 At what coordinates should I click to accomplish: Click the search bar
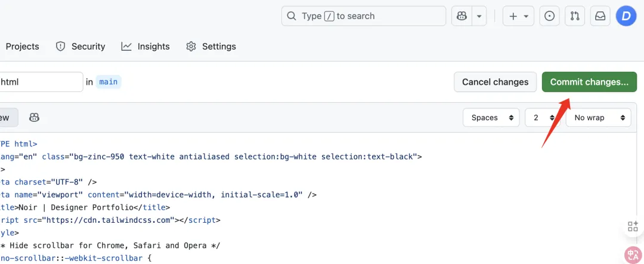point(364,16)
